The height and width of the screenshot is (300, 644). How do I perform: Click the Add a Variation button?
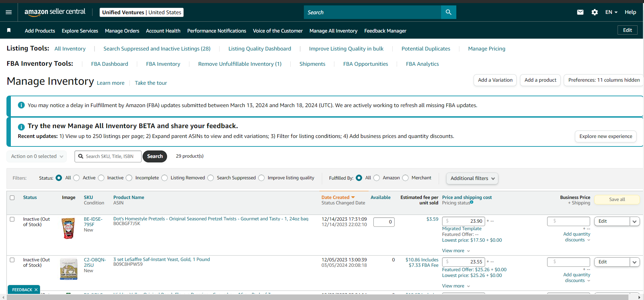495,80
